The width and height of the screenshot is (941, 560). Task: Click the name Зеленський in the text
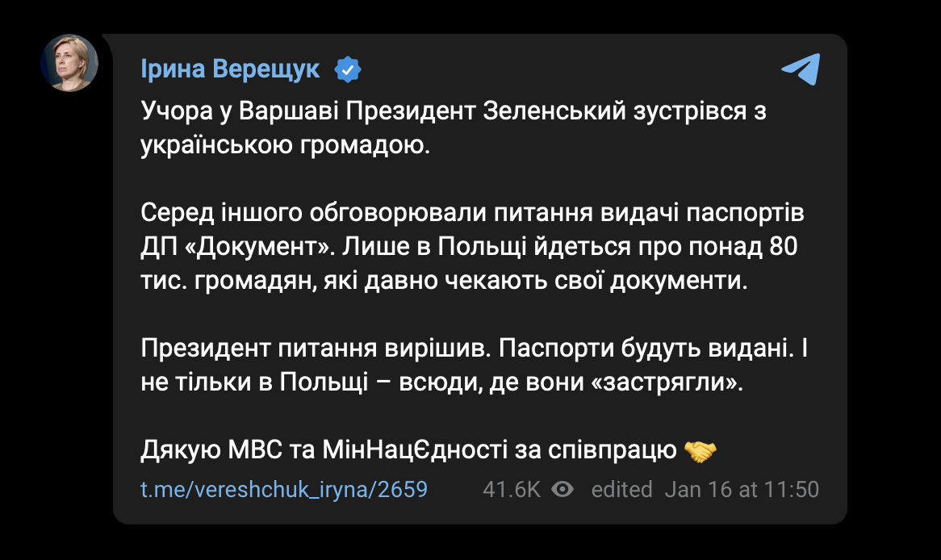click(x=554, y=111)
